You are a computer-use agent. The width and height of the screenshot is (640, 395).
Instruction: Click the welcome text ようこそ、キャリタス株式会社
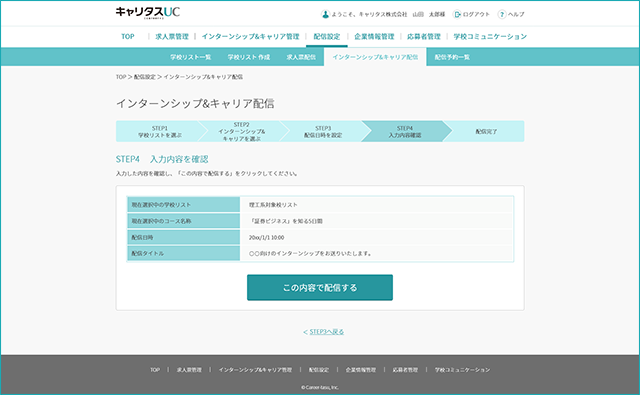coord(369,14)
